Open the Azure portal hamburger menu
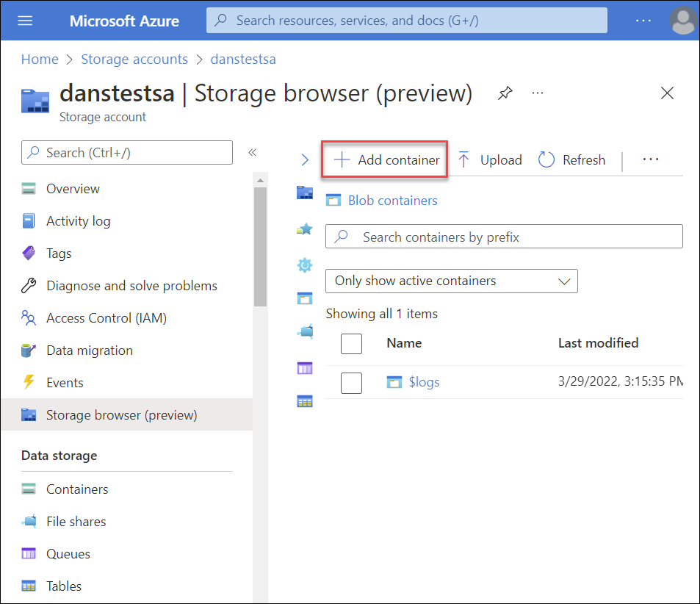700x604 pixels. click(x=25, y=21)
